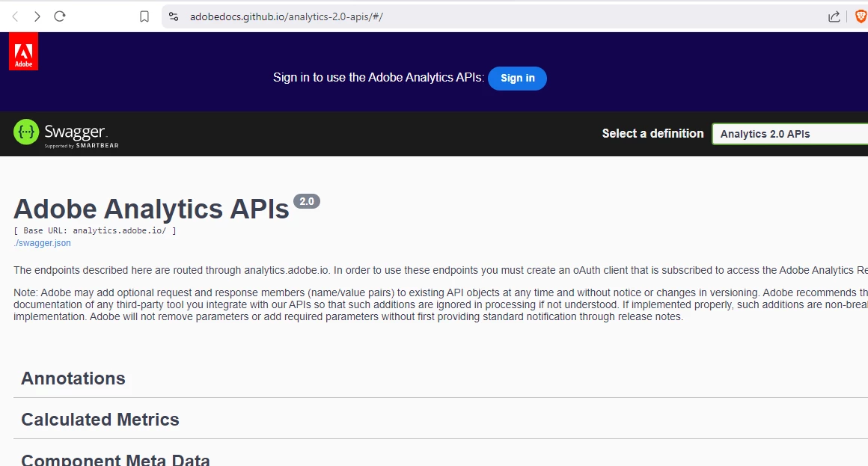This screenshot has width=868, height=466.
Task: Bookmark this page
Action: pos(144,16)
